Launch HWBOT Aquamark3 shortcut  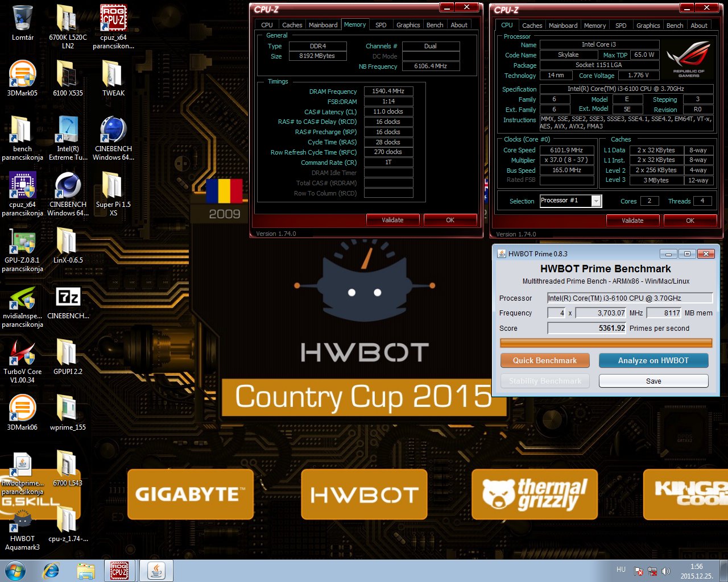tap(23, 530)
